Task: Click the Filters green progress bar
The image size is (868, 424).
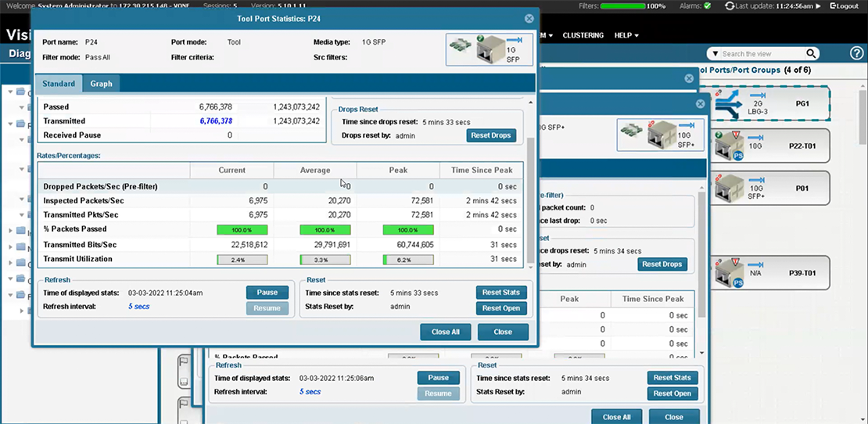Action: pyautogui.click(x=622, y=6)
